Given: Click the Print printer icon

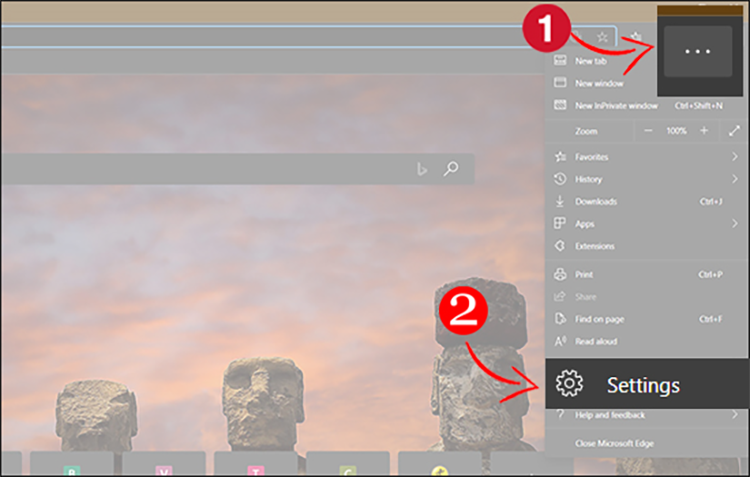Looking at the screenshot, I should [x=560, y=274].
